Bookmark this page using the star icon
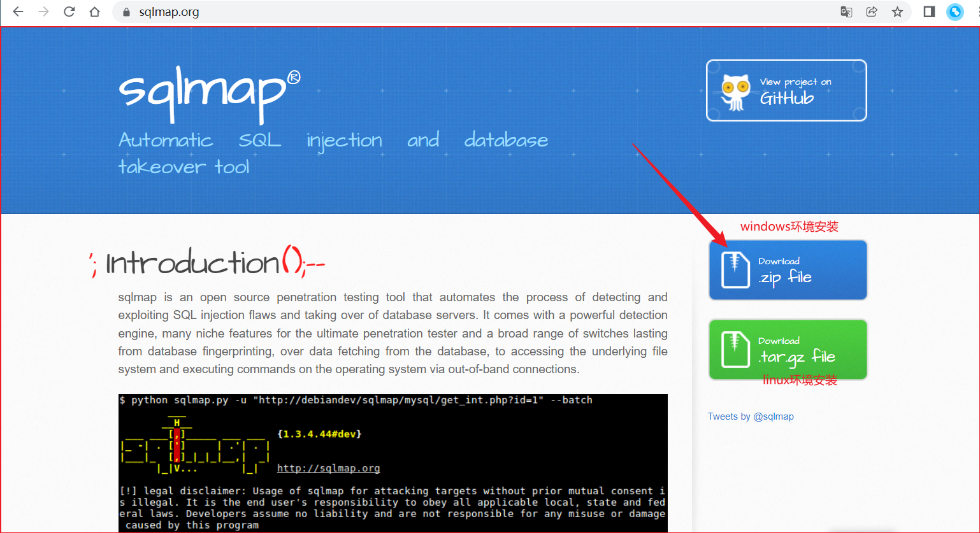980x533 pixels. pos(898,11)
